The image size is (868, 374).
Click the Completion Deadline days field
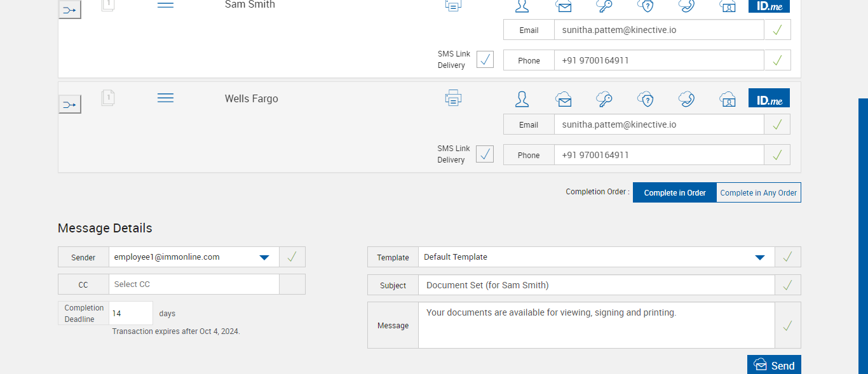(131, 314)
